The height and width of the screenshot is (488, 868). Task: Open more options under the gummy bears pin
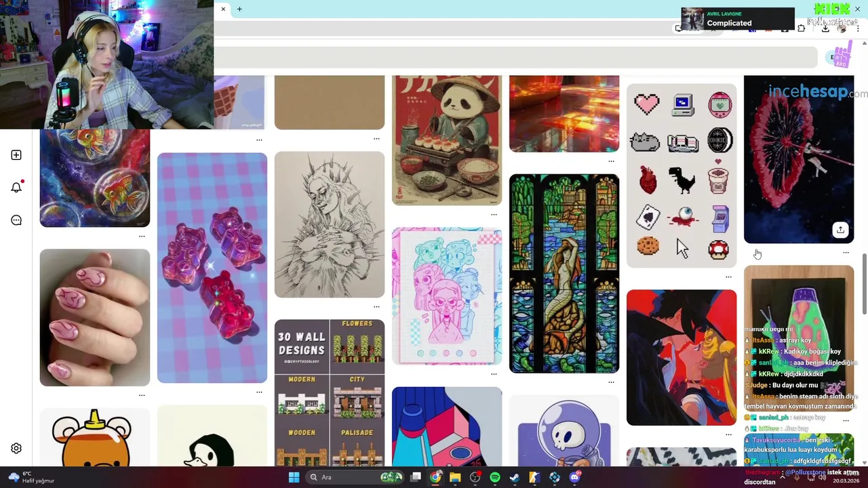(x=259, y=392)
